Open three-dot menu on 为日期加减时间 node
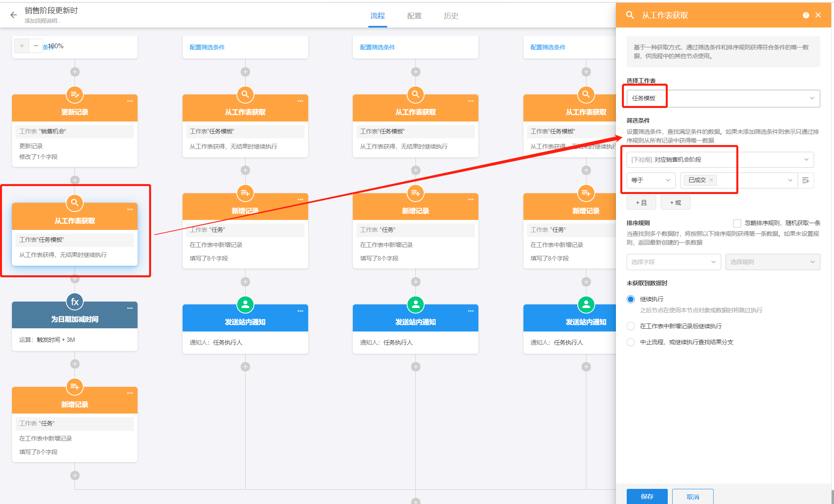834x504 pixels. point(130,308)
